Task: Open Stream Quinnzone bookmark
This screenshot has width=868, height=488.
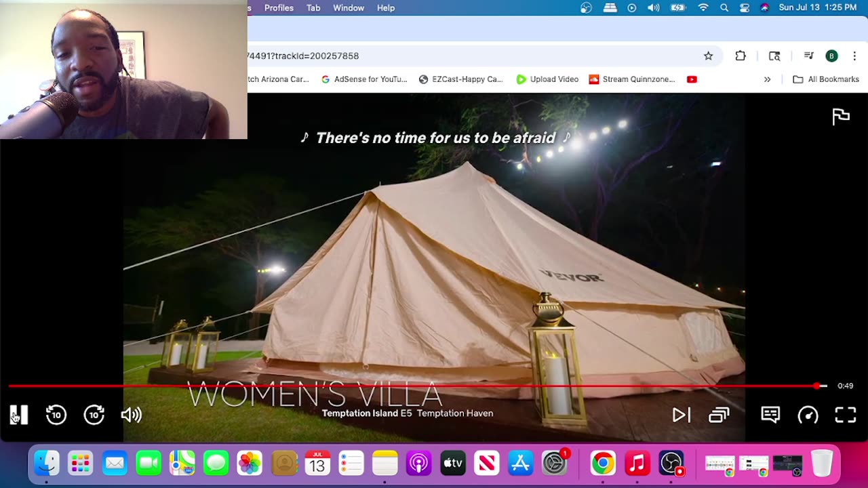Action: [632, 79]
